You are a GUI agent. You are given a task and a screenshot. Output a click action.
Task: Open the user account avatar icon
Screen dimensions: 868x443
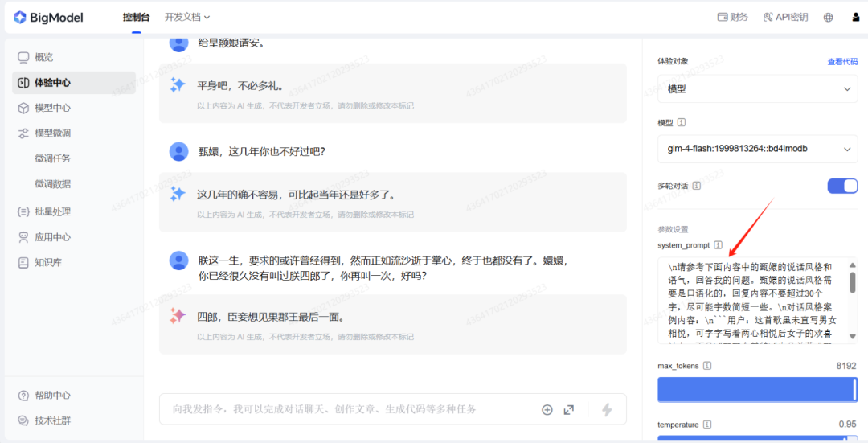(856, 17)
